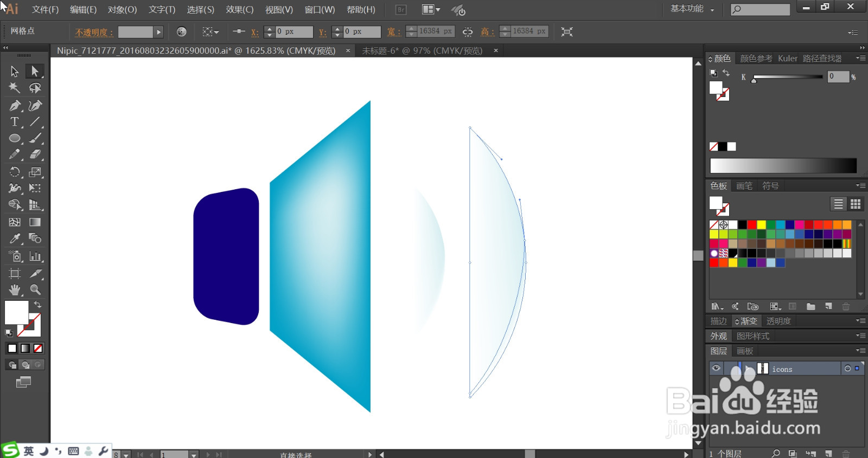Select the Direct Selection tool
The image size is (868, 458).
[35, 71]
